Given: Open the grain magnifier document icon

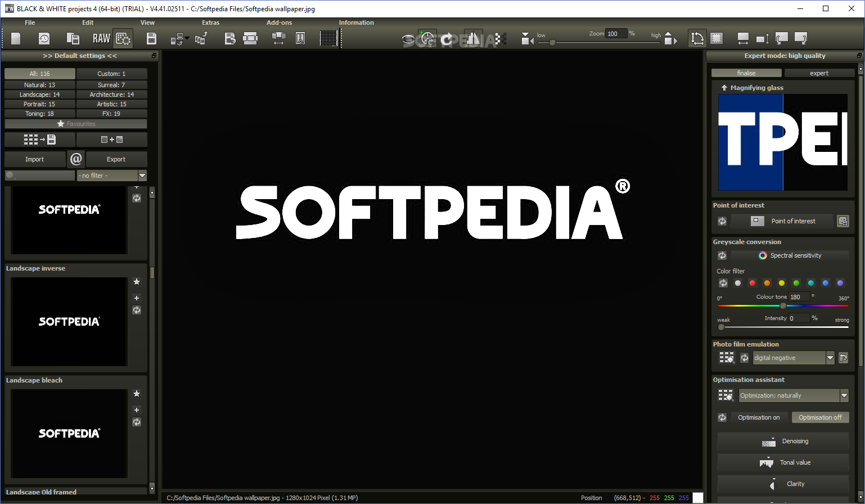Looking at the screenshot, I should [300, 38].
